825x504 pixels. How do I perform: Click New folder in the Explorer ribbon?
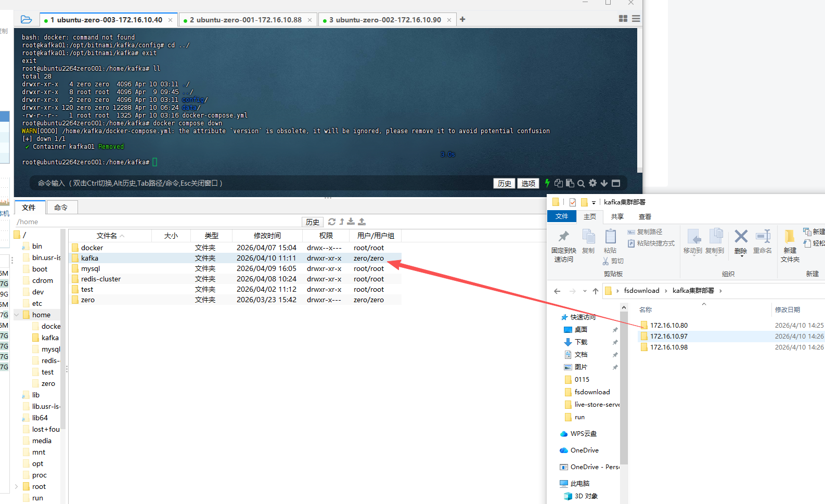[790, 245]
